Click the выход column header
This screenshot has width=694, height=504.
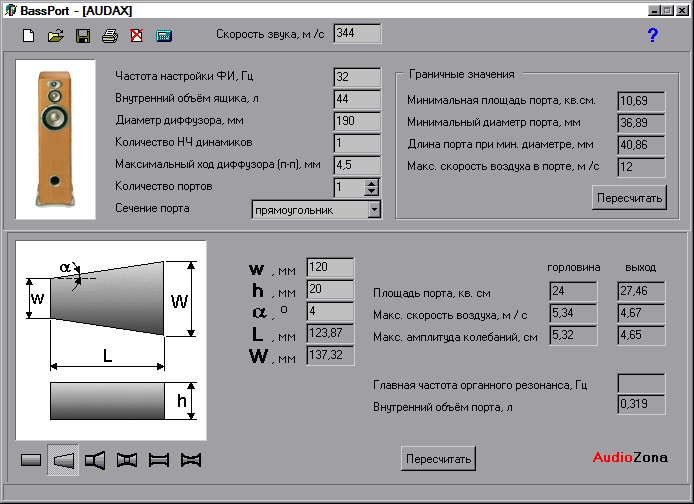coord(640,268)
